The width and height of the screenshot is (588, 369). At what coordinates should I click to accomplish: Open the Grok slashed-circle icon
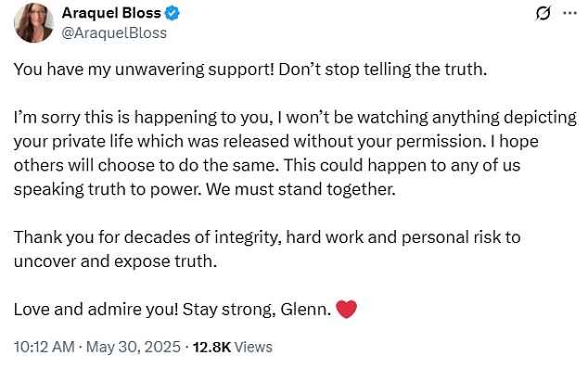[x=543, y=14]
